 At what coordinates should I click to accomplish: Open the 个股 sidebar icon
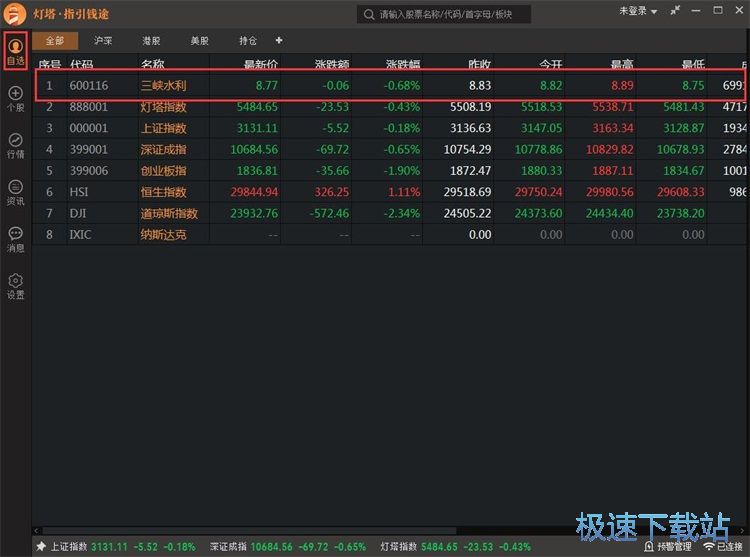(x=15, y=99)
